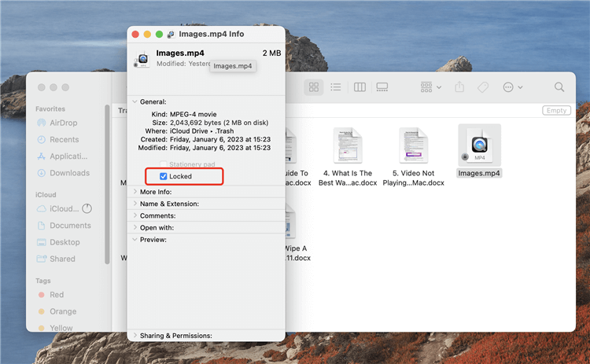Switch Finder to list view
The width and height of the screenshot is (590, 364).
pos(336,87)
